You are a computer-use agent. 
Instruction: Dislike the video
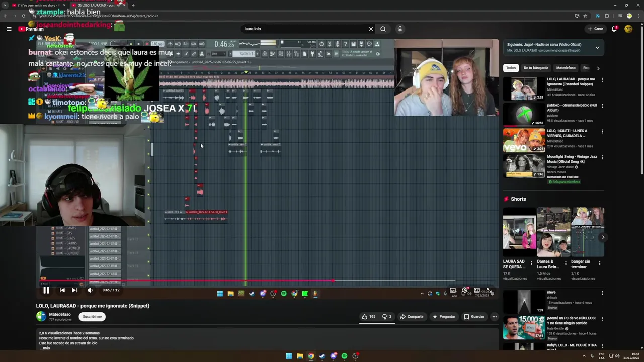click(387, 317)
